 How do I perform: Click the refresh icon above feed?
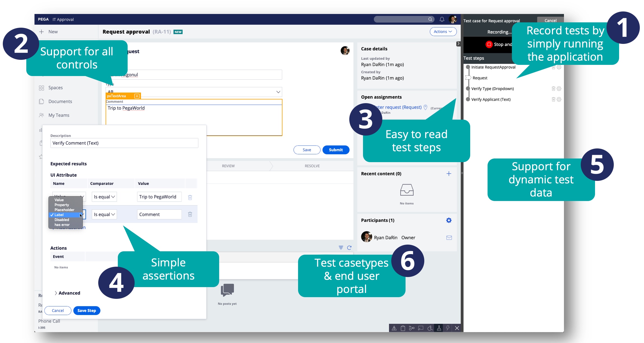(x=349, y=248)
